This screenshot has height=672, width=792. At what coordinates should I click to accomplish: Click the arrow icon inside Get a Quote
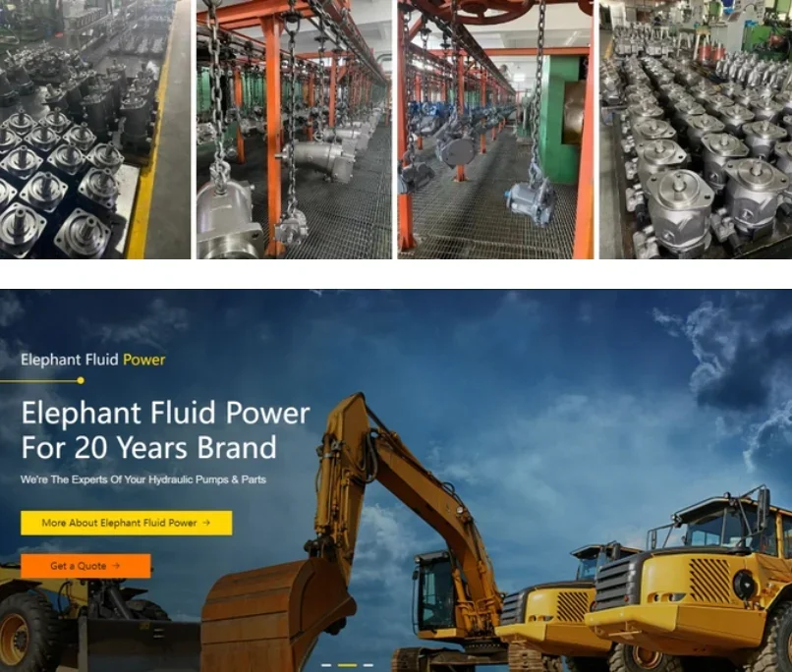coord(116,566)
